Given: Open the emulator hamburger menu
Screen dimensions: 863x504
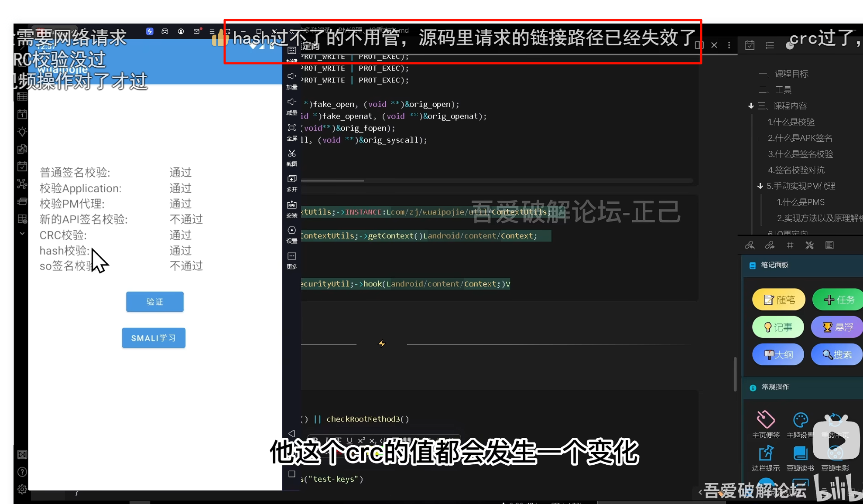Looking at the screenshot, I should [x=212, y=31].
